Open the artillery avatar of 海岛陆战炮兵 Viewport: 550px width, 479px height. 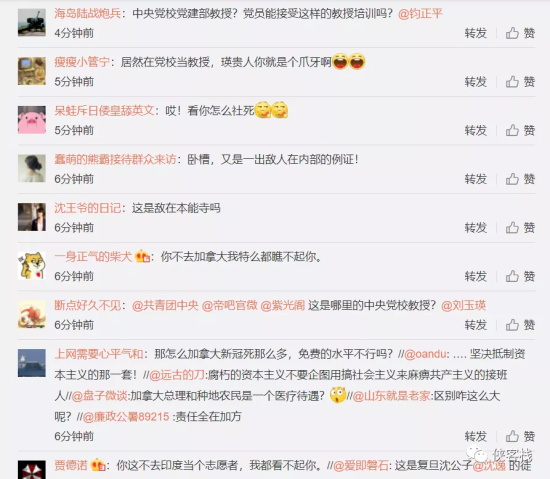pyautogui.click(x=32, y=22)
